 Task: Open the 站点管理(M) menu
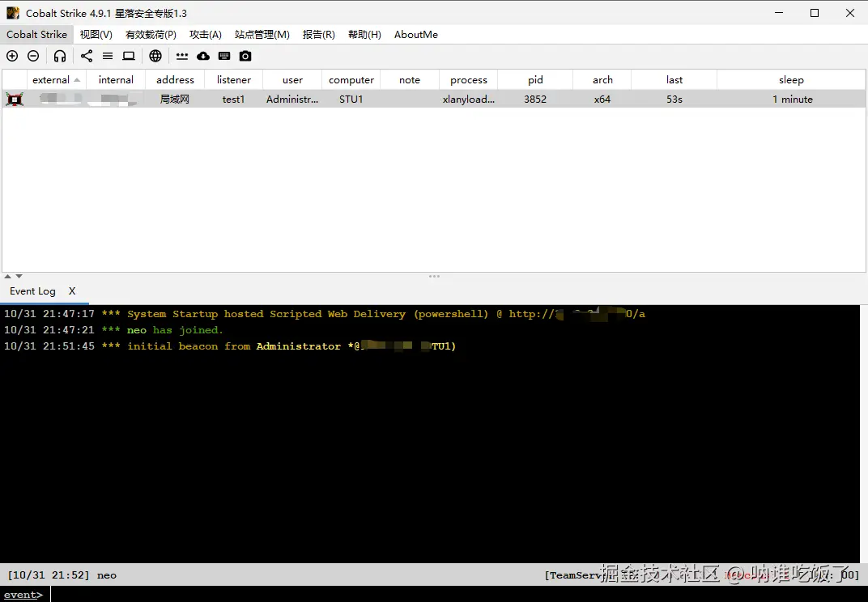(262, 34)
